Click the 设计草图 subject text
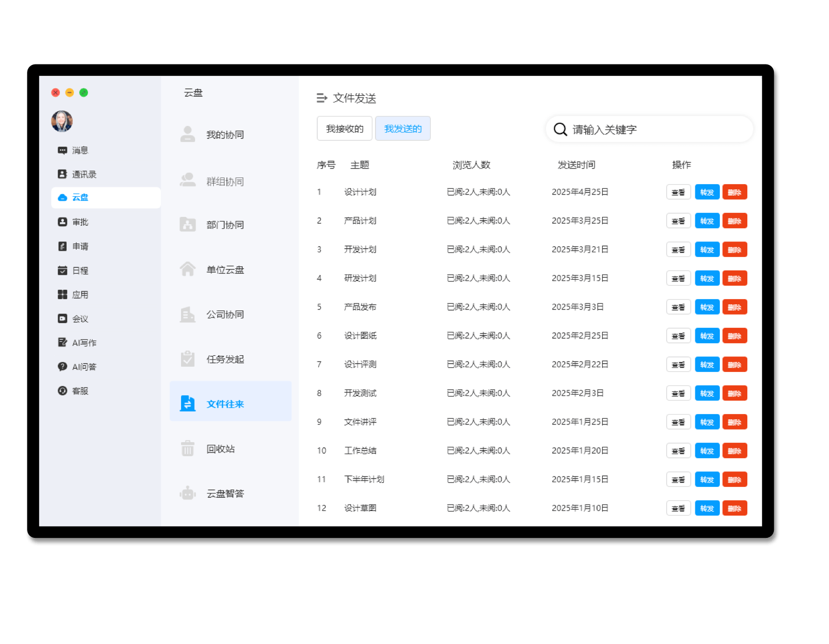 coord(360,508)
